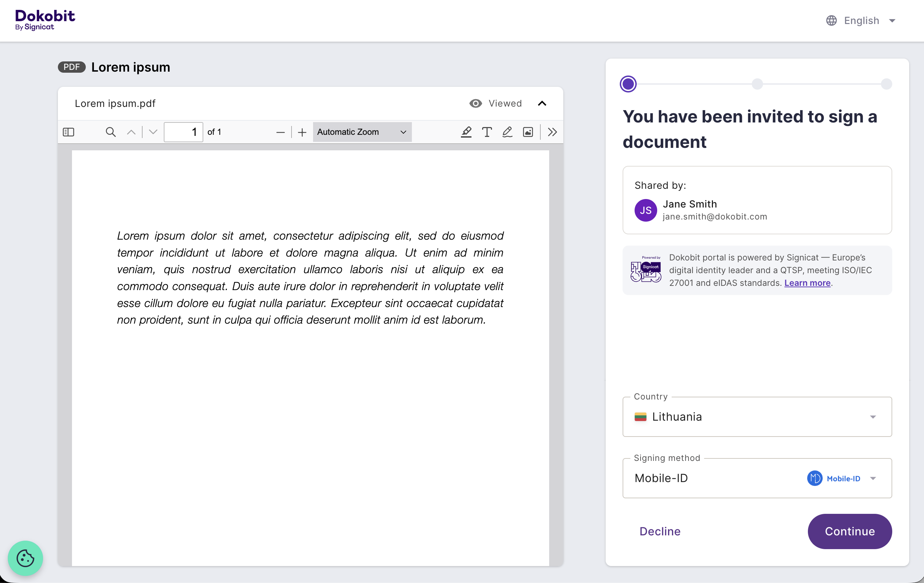This screenshot has height=583, width=924.
Task: Click the page number input field
Action: pyautogui.click(x=183, y=132)
